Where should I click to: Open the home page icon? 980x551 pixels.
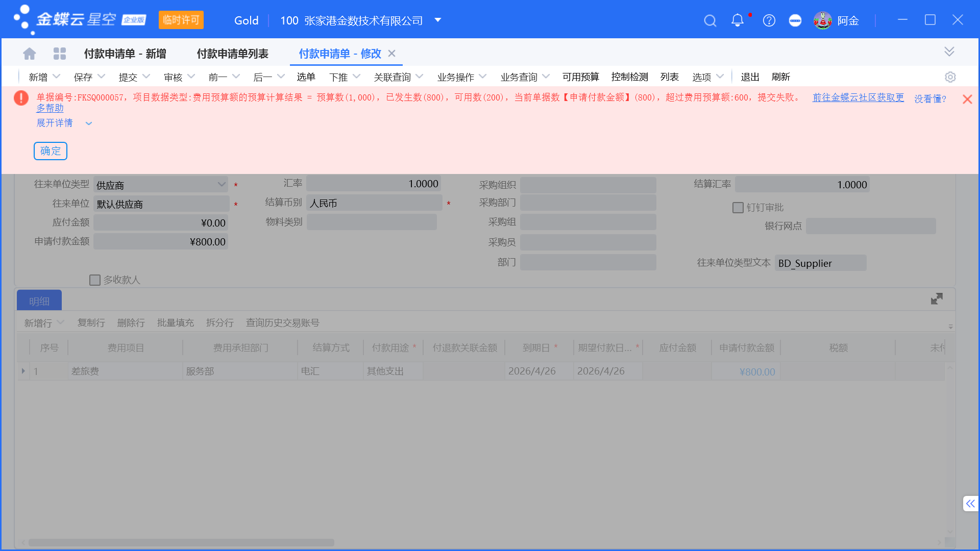30,54
